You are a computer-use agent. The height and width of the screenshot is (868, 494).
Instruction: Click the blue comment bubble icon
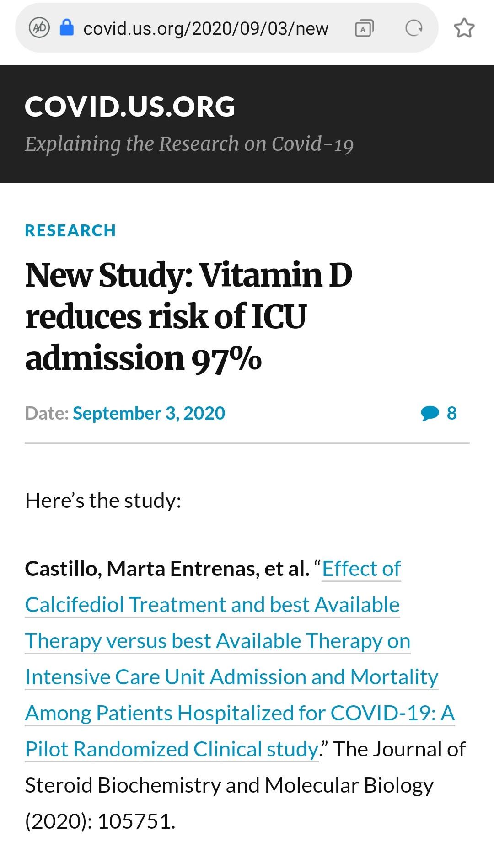(430, 413)
